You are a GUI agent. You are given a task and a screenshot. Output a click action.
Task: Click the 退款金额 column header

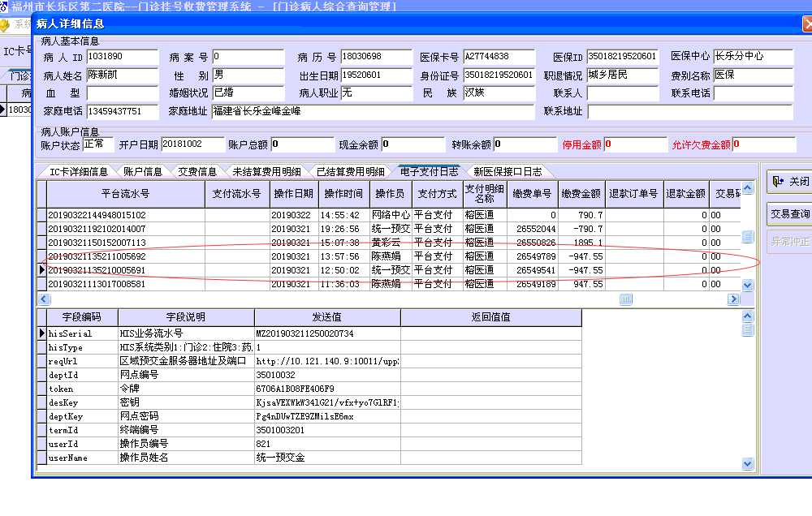pyautogui.click(x=685, y=194)
